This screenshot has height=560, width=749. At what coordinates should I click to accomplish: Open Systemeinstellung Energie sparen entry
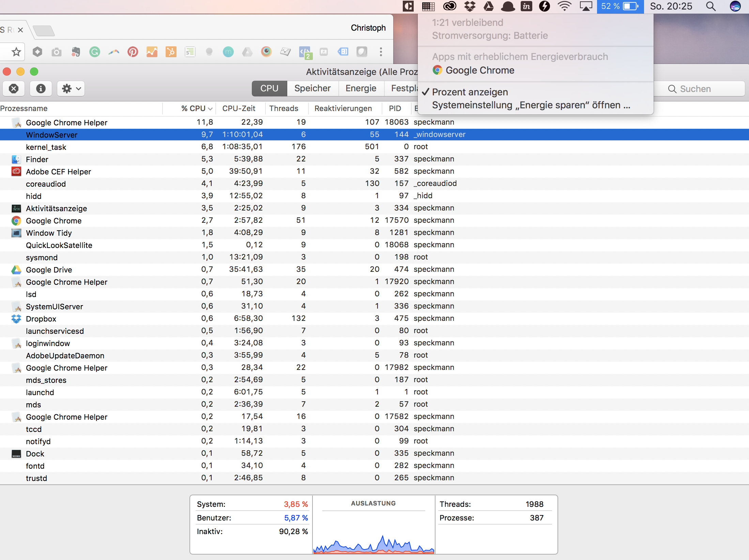pyautogui.click(x=531, y=105)
